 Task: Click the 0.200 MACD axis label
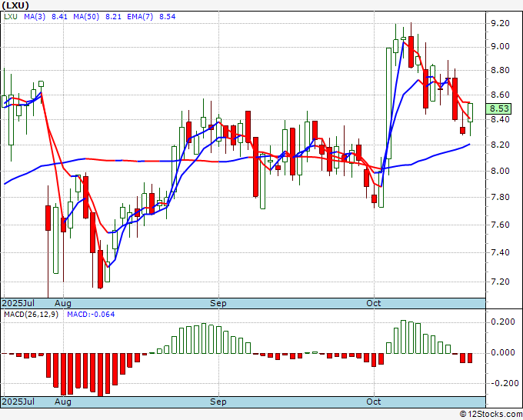503,322
